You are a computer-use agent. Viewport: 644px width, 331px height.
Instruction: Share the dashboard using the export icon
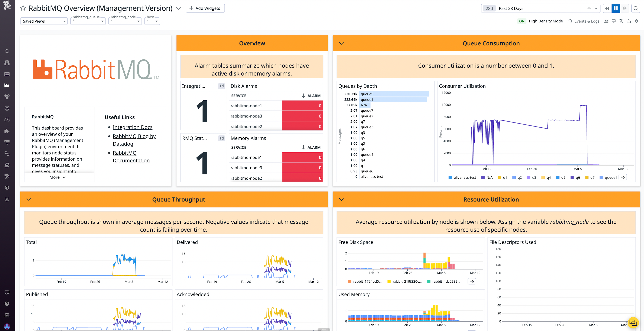pyautogui.click(x=629, y=21)
